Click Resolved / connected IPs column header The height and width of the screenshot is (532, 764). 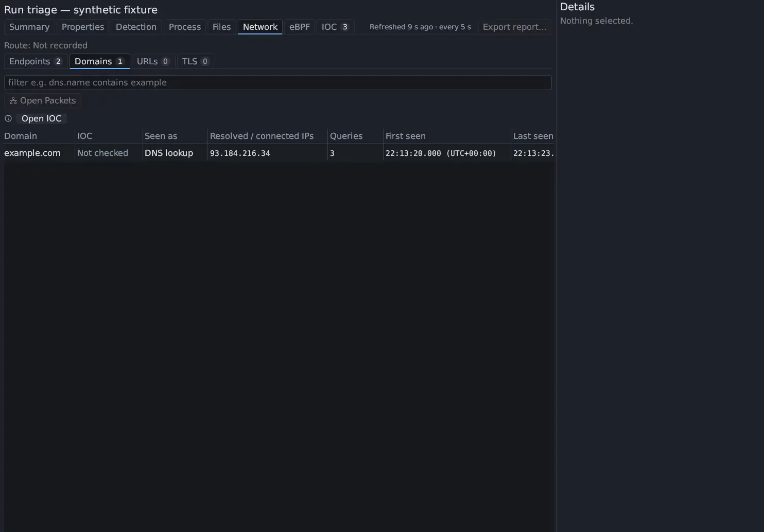pyautogui.click(x=268, y=136)
